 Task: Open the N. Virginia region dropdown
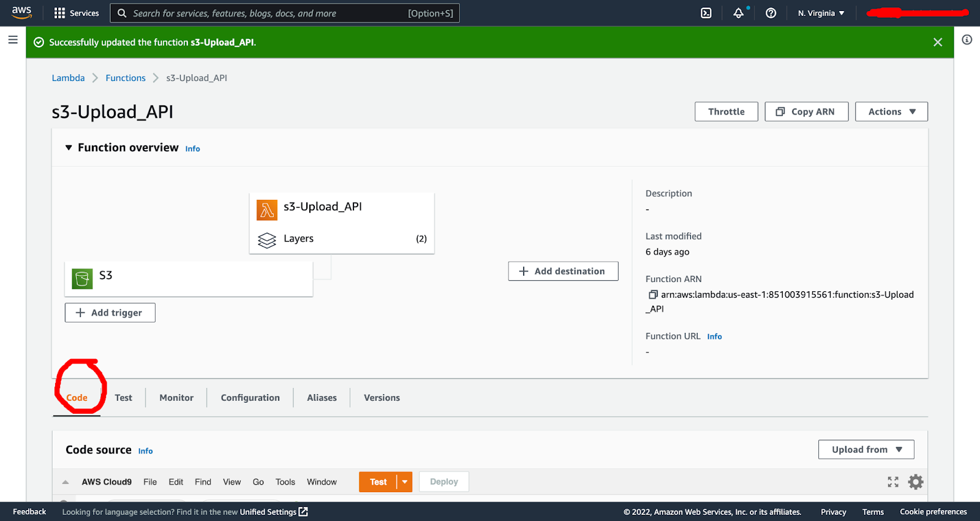pyautogui.click(x=821, y=13)
